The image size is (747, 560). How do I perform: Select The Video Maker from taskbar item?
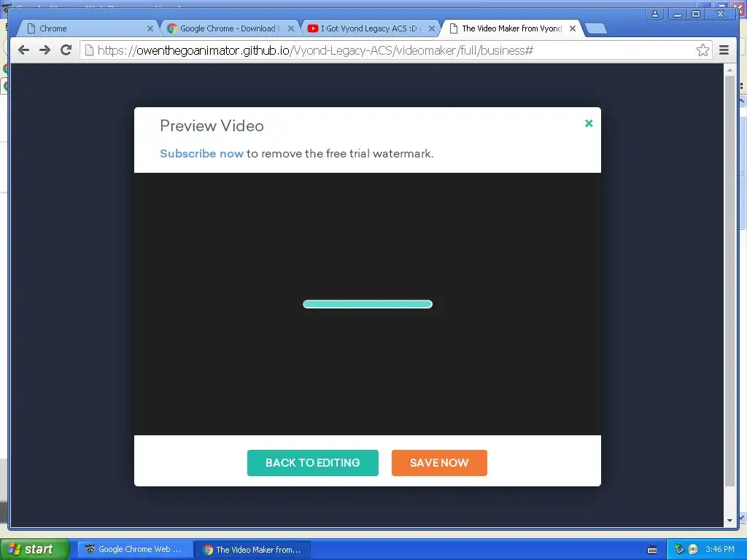point(253,550)
